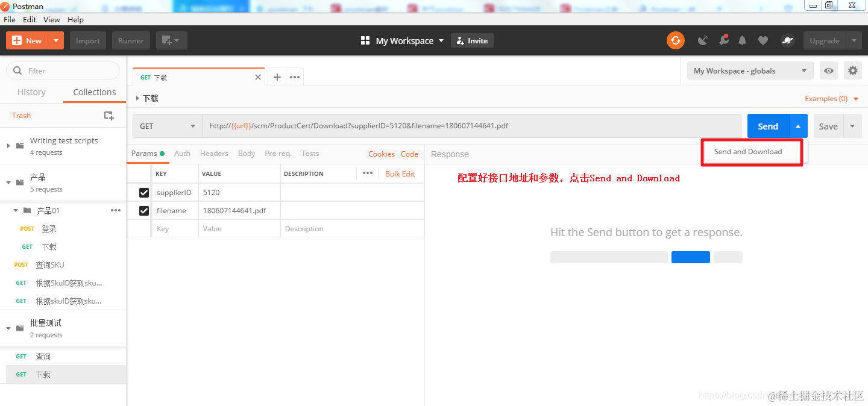Expand the Writing test scripts collection
Viewport: 868px width, 406px height.
(8, 146)
